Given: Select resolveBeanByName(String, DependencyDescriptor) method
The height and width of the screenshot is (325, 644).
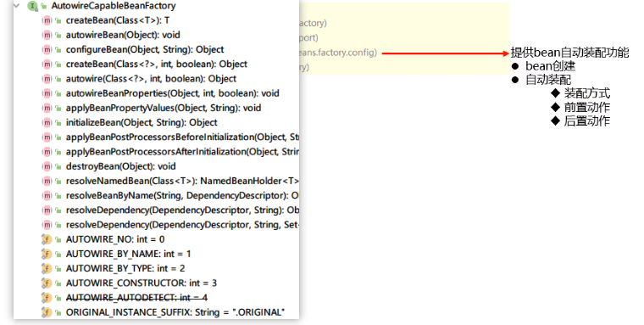Looking at the screenshot, I should [x=182, y=195].
